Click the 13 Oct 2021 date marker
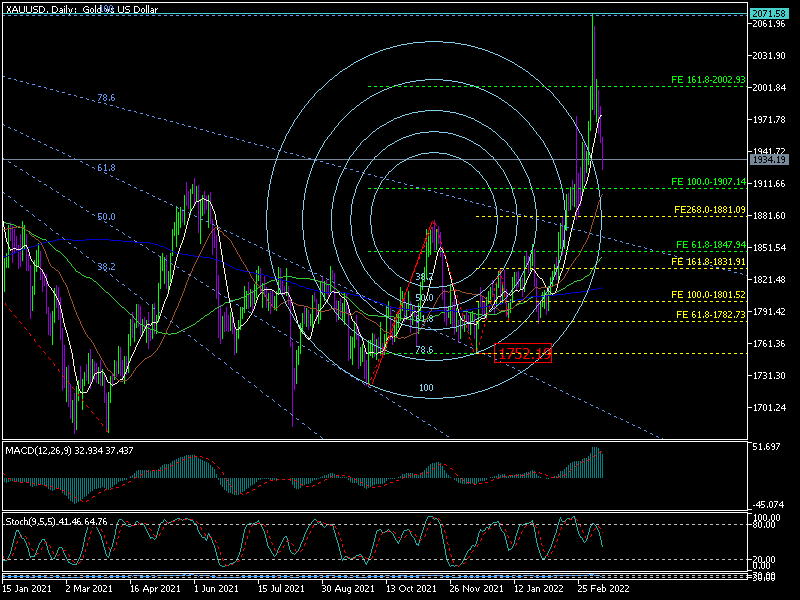Screen dimensions: 800x600 click(x=412, y=590)
